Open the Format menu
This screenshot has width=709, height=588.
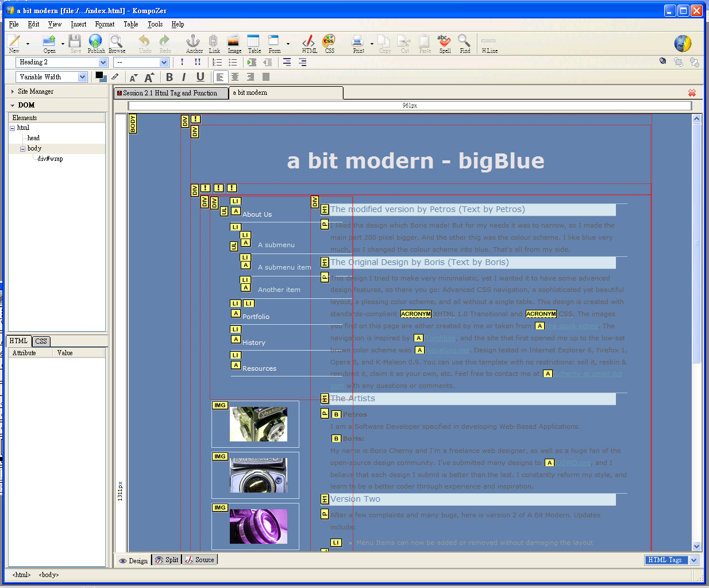(105, 24)
